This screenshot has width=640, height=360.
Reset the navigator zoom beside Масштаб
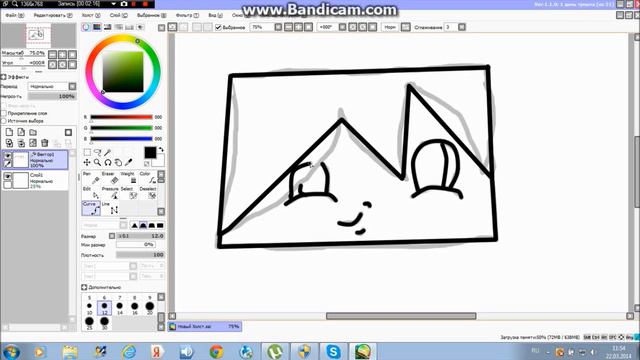click(x=72, y=54)
